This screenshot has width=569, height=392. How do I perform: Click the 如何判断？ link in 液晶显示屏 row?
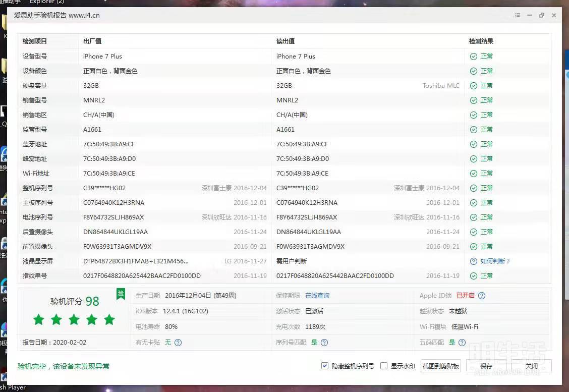coord(495,261)
